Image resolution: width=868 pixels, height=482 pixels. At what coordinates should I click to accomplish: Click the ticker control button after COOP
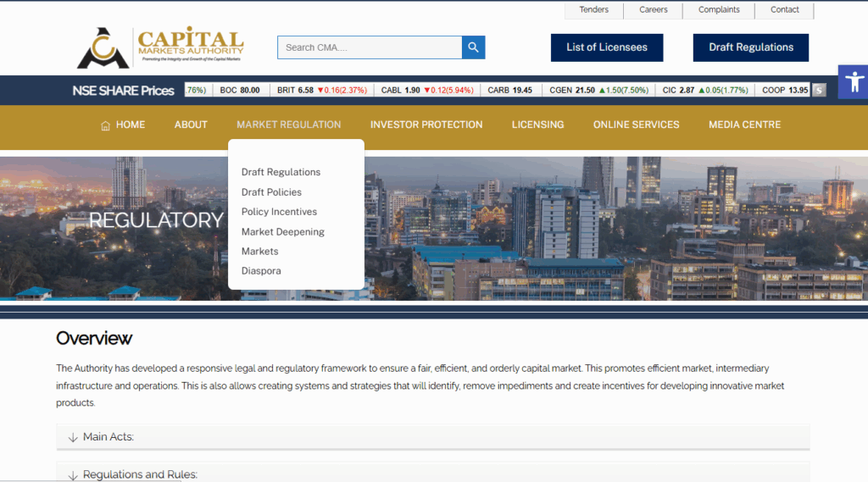click(x=819, y=90)
